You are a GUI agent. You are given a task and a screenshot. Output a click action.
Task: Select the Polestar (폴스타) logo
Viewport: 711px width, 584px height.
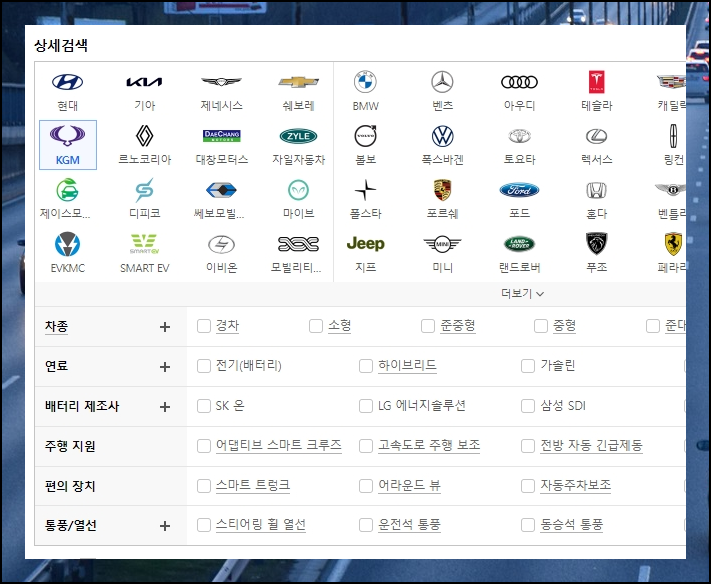(x=365, y=190)
